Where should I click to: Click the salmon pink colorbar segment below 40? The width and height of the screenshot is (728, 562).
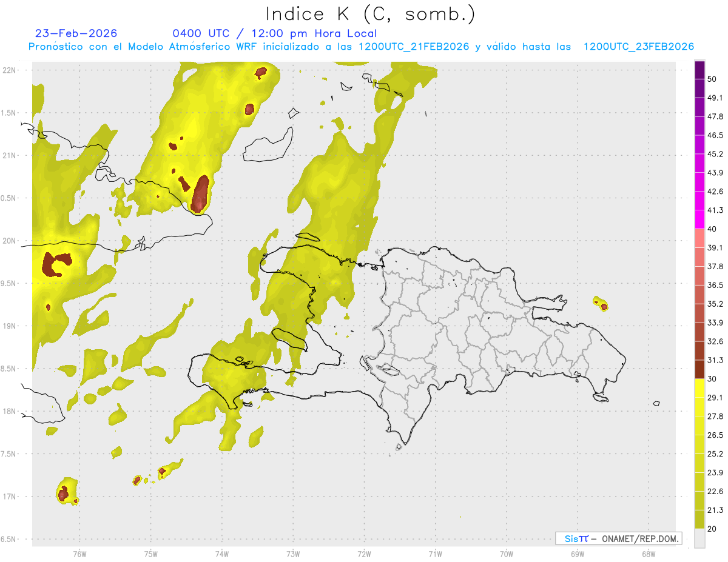tap(699, 238)
